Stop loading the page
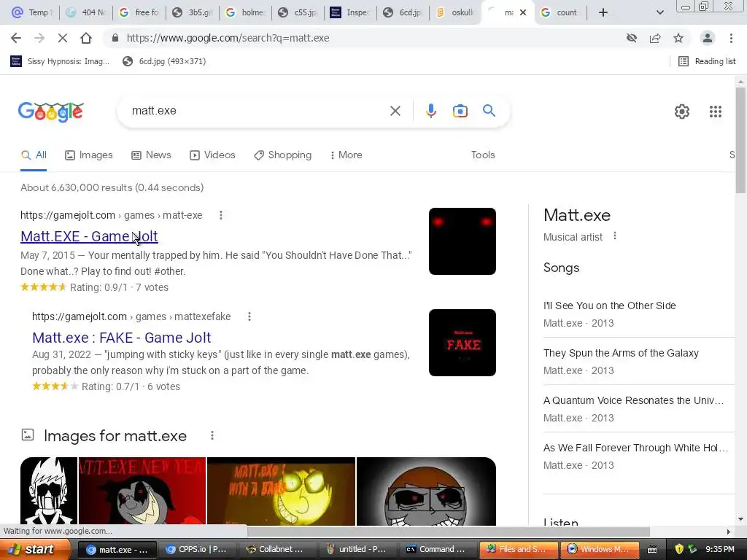The width and height of the screenshot is (747, 560). (x=63, y=38)
